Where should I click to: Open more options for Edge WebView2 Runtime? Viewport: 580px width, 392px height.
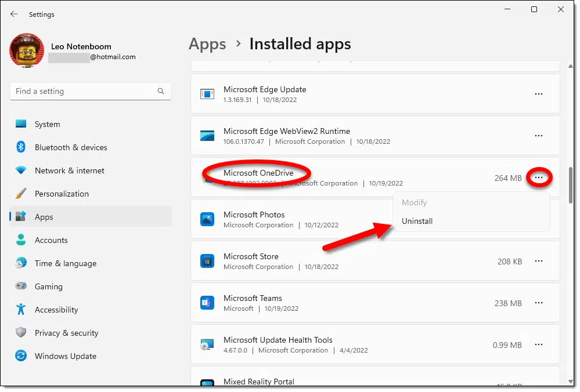click(x=539, y=136)
